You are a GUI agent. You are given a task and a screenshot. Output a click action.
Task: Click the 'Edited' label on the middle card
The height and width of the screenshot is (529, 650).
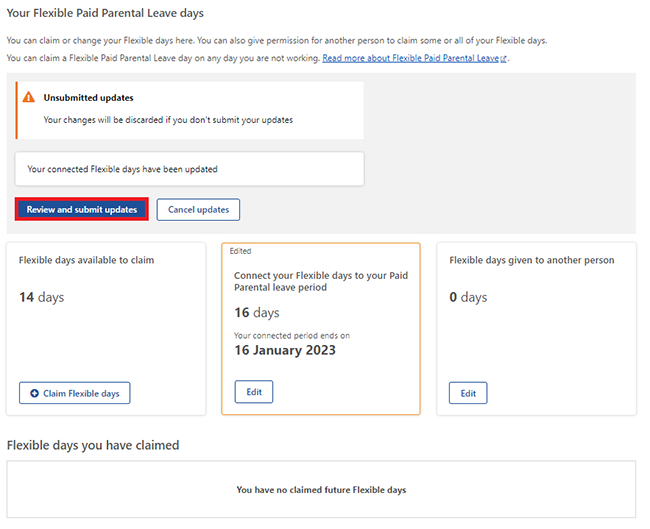click(x=241, y=251)
